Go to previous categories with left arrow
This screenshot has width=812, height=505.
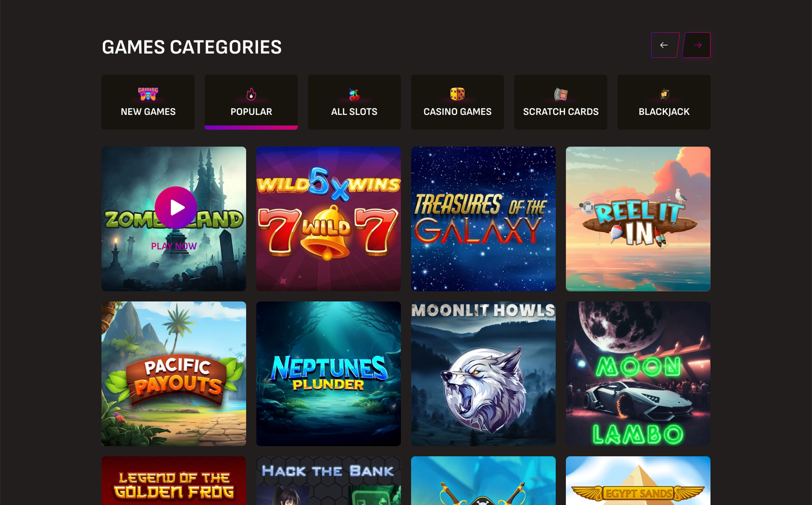click(664, 45)
